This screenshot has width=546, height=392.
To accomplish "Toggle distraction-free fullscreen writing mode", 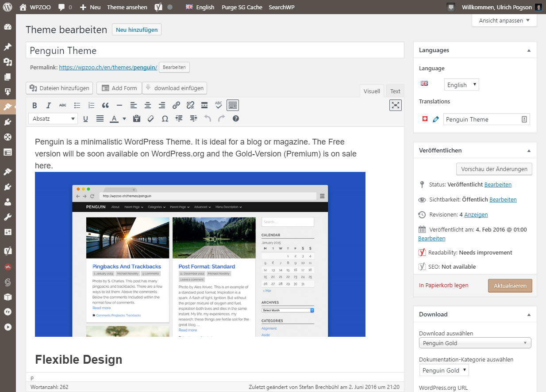I will click(x=396, y=105).
